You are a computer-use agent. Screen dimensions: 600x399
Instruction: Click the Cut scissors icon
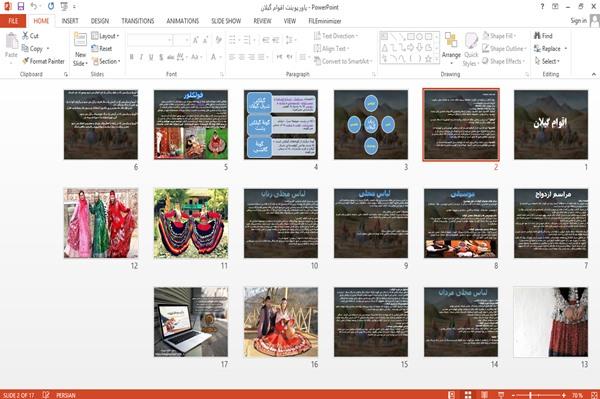point(25,36)
